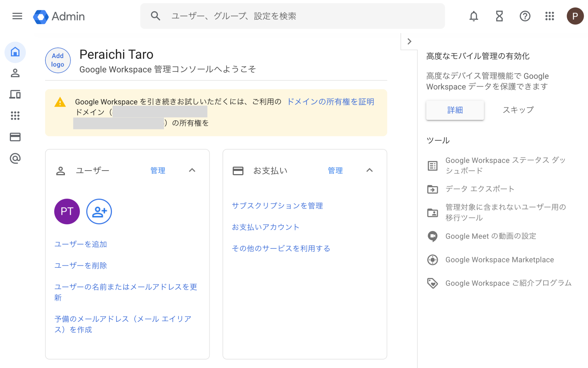Viewport: 588px width, 368px height.
Task: Click the person icon in ユーザー card header
Action: pyautogui.click(x=60, y=171)
